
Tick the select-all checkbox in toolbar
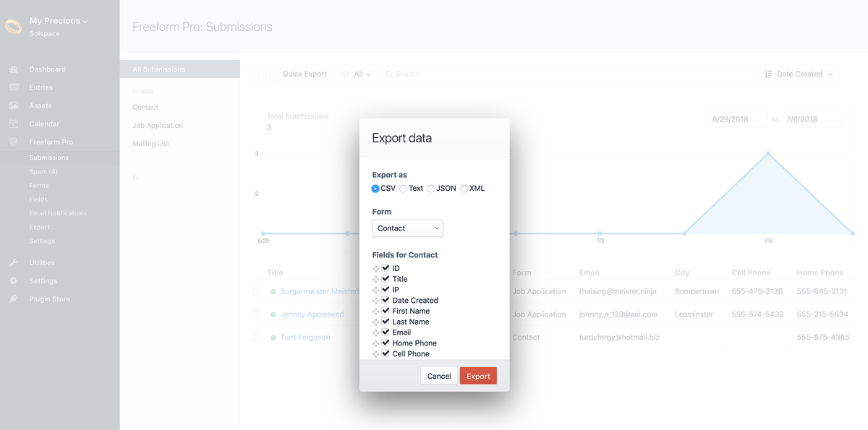(x=263, y=74)
